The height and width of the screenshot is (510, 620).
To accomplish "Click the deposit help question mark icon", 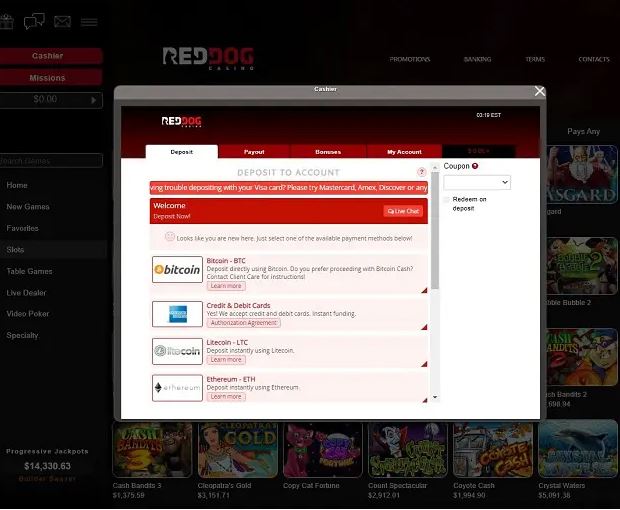I will pyautogui.click(x=422, y=172).
